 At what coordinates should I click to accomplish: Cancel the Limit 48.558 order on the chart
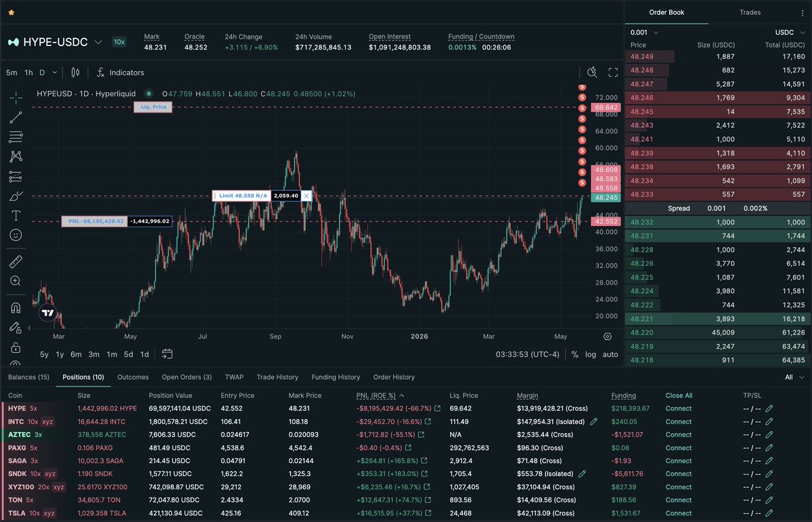tap(307, 196)
